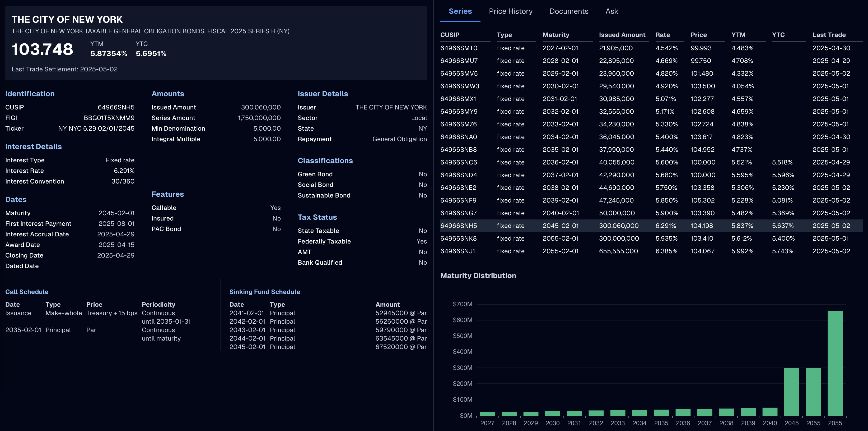Click the headline price 103.748
The image size is (868, 431).
click(43, 49)
